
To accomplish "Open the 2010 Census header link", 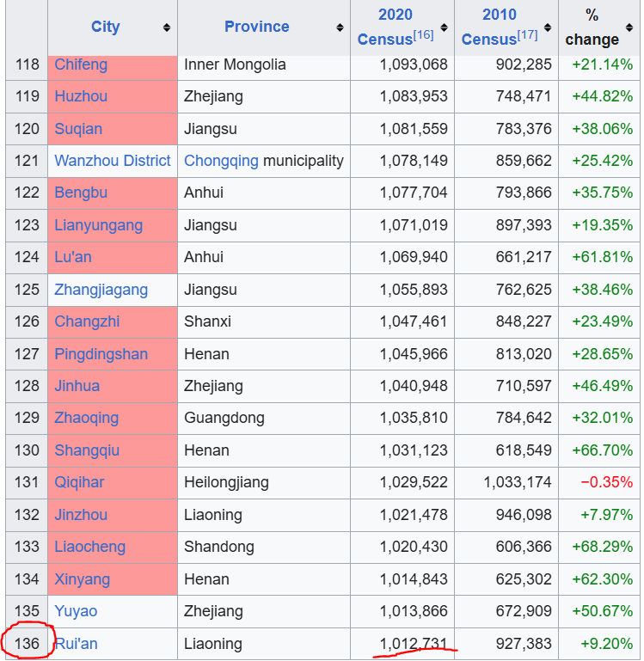I will pos(500,27).
